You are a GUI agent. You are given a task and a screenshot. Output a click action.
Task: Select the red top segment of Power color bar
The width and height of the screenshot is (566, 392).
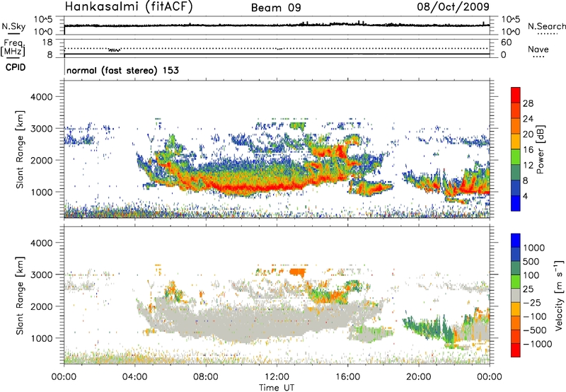click(516, 96)
